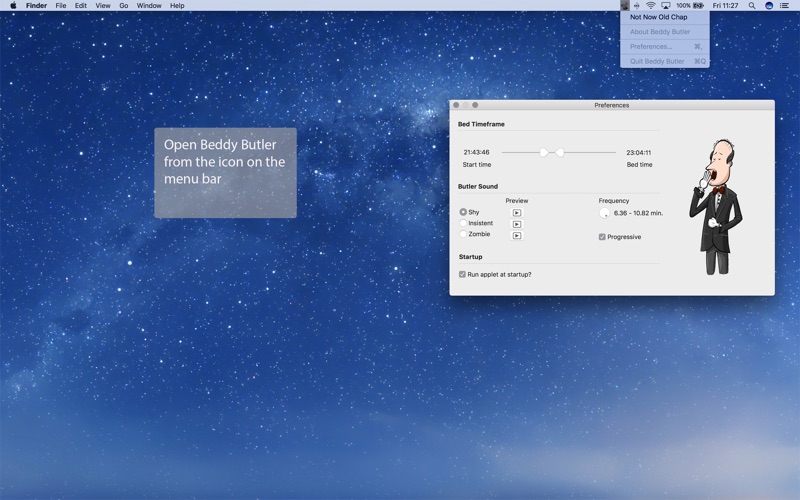Preview the Shy butler sound

(517, 213)
